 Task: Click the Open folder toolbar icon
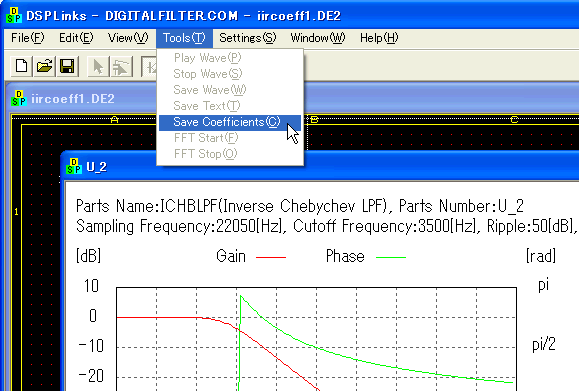click(x=44, y=67)
